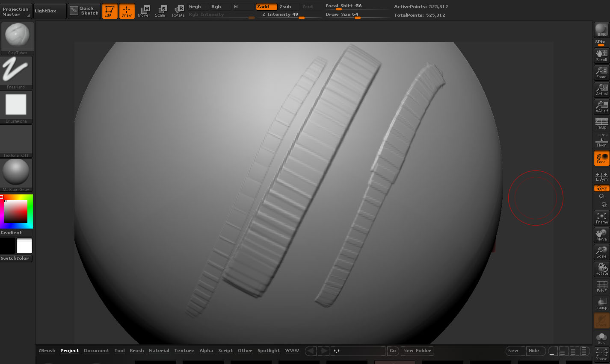Open the Texture Off selector
The height and width of the screenshot is (364, 610).
[x=17, y=141]
